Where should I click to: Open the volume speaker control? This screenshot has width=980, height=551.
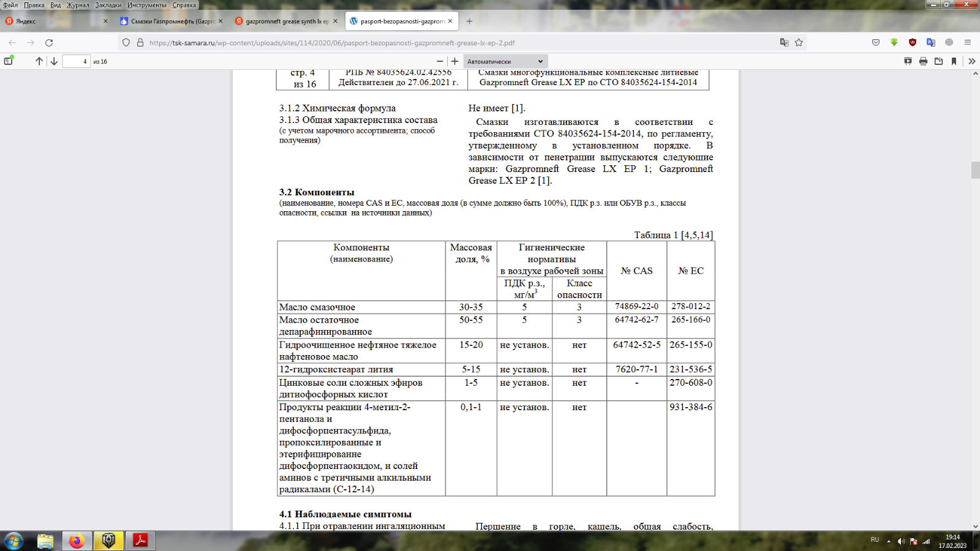(901, 541)
